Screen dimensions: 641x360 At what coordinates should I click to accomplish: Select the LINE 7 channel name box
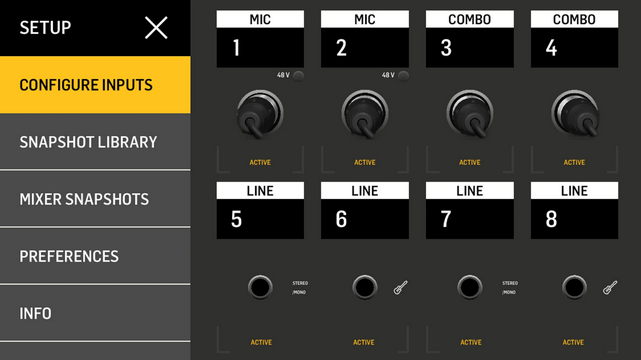point(470,210)
